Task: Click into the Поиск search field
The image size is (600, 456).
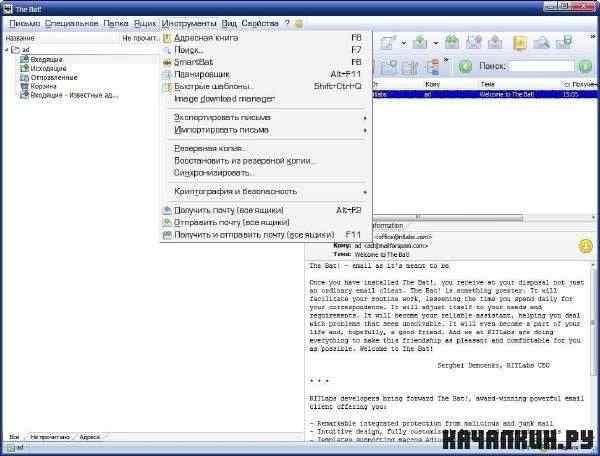Action: (x=542, y=67)
